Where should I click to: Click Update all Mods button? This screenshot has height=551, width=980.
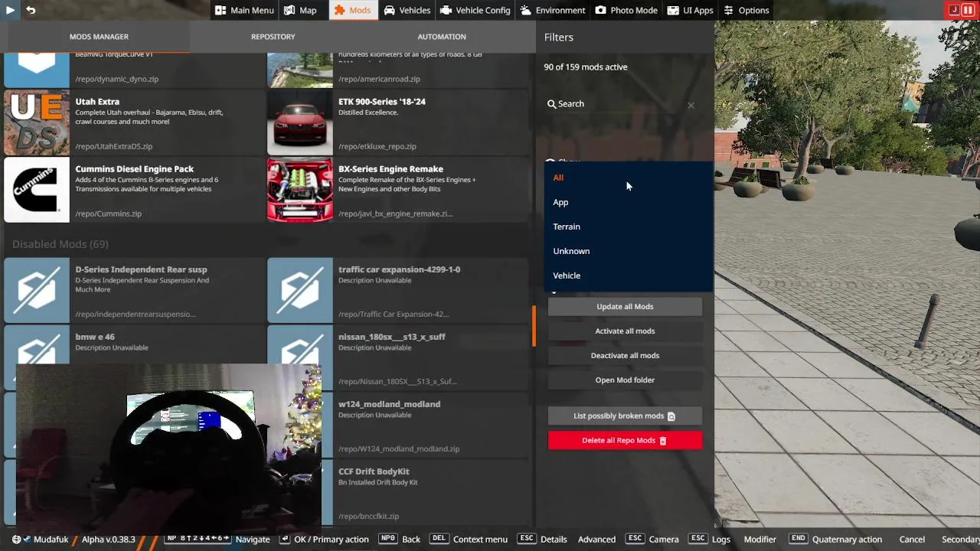pos(625,307)
